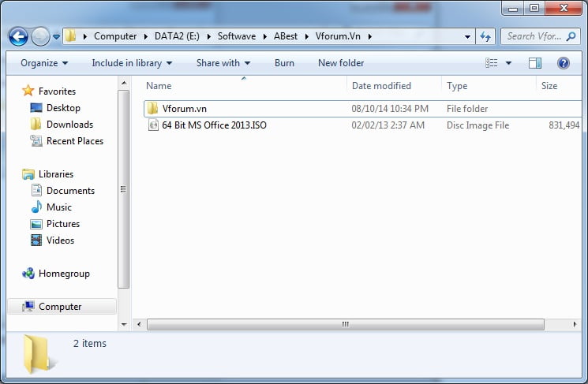This screenshot has width=588, height=384.
Task: Expand the arrow after Softwave in breadcrumb
Action: [264, 36]
